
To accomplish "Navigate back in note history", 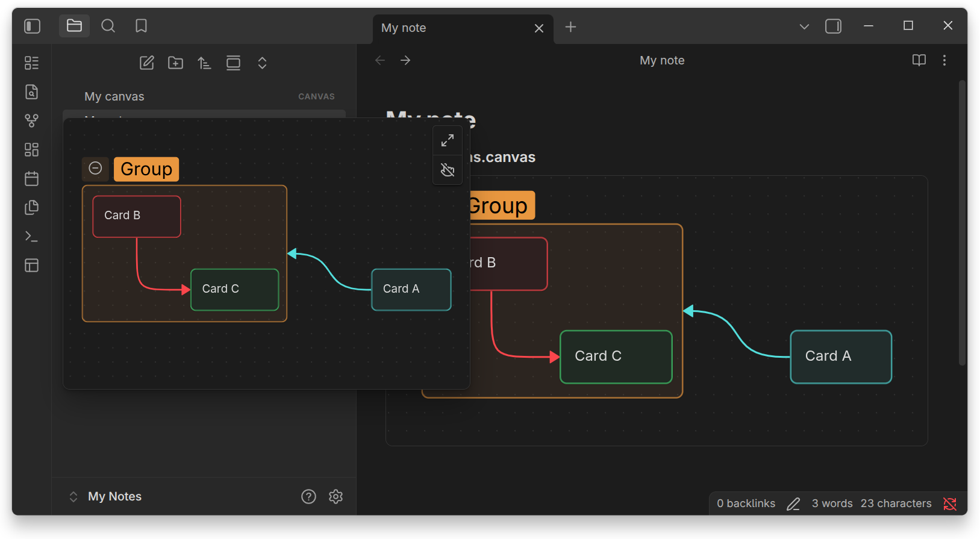I will (x=380, y=60).
